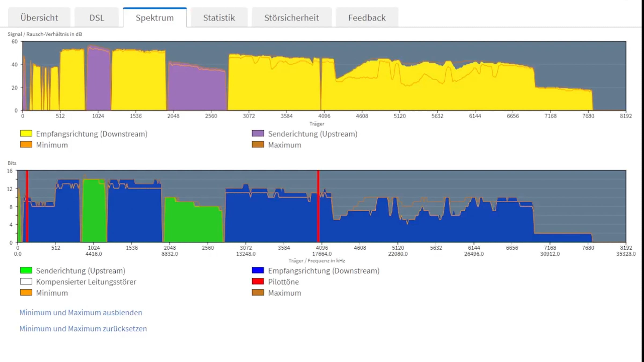Screen dimensions: 644x362
Task: Go to the Störsicherheit tab
Action: [x=291, y=18]
